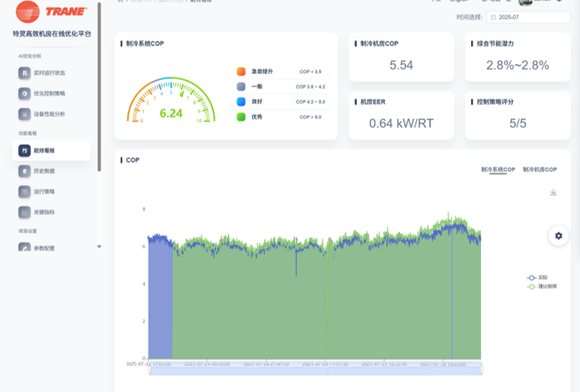The width and height of the screenshot is (580, 392).
Task: Click the blue area of COP chart
Action: [160, 300]
